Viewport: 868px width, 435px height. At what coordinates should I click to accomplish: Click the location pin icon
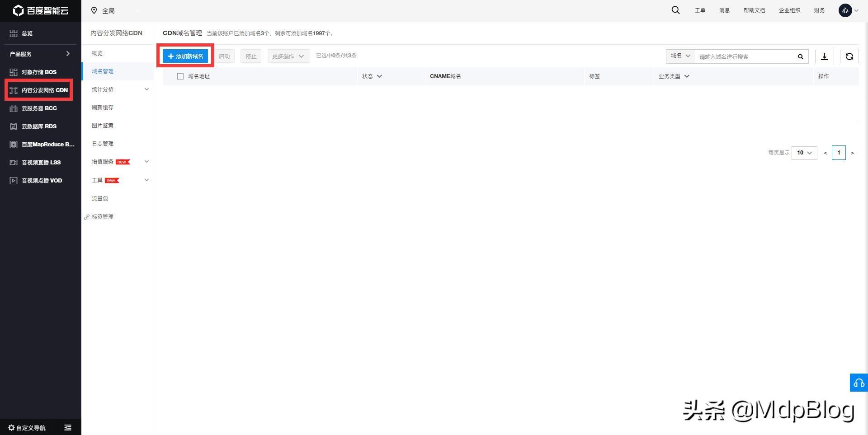click(94, 10)
